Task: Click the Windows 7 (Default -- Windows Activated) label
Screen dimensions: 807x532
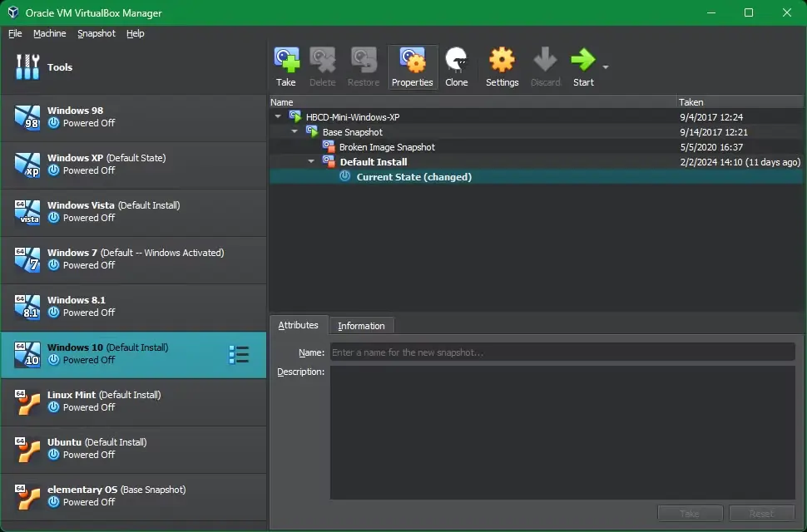Action: (136, 253)
